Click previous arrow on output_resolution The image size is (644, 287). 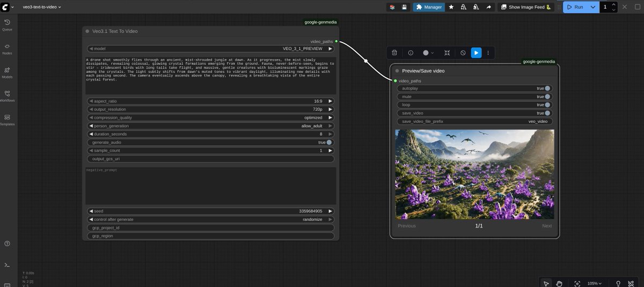coord(91,109)
